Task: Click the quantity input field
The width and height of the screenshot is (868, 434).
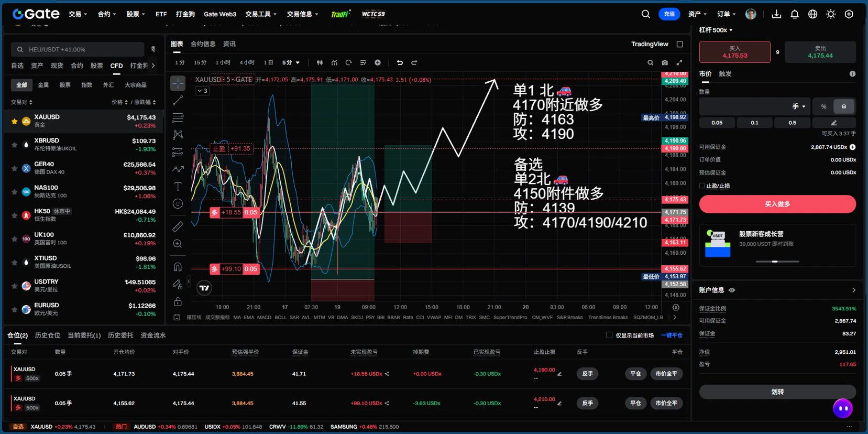Action: [744, 106]
